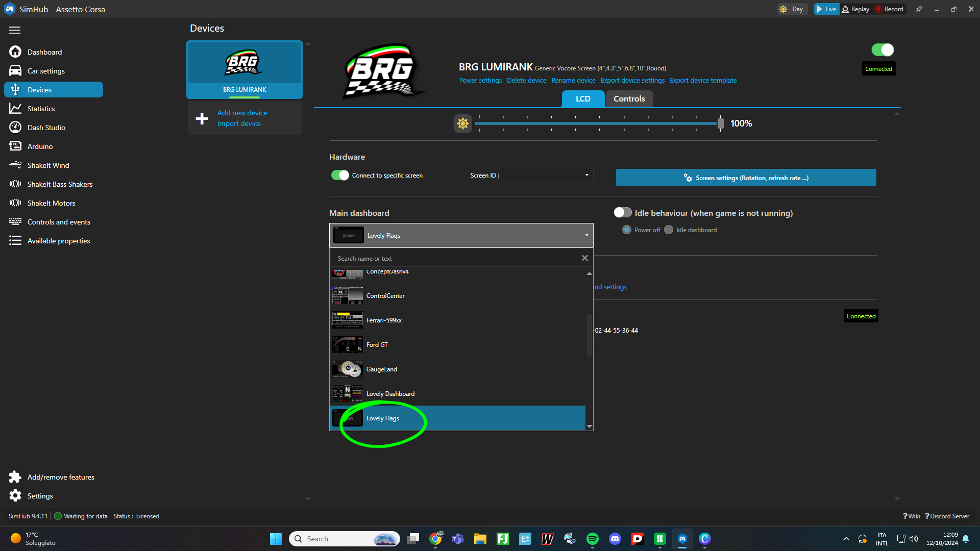Open the ShakeIt Motors icon
The width and height of the screenshot is (980, 551).
(15, 203)
